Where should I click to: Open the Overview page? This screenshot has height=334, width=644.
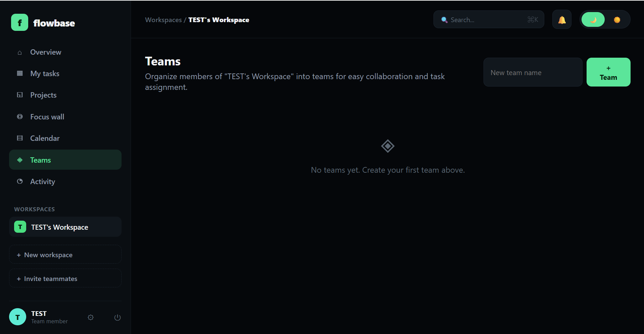[x=65, y=52]
